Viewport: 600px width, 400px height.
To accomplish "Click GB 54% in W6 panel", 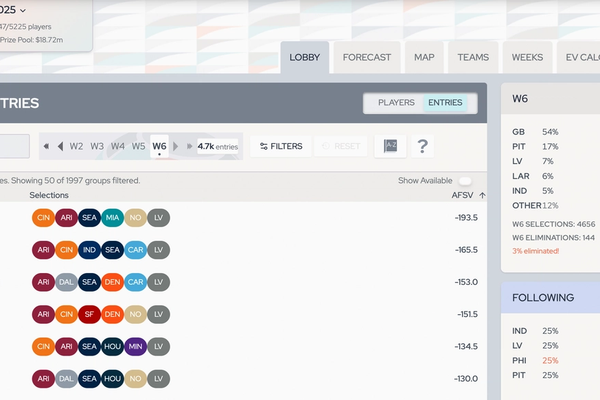I will point(535,132).
